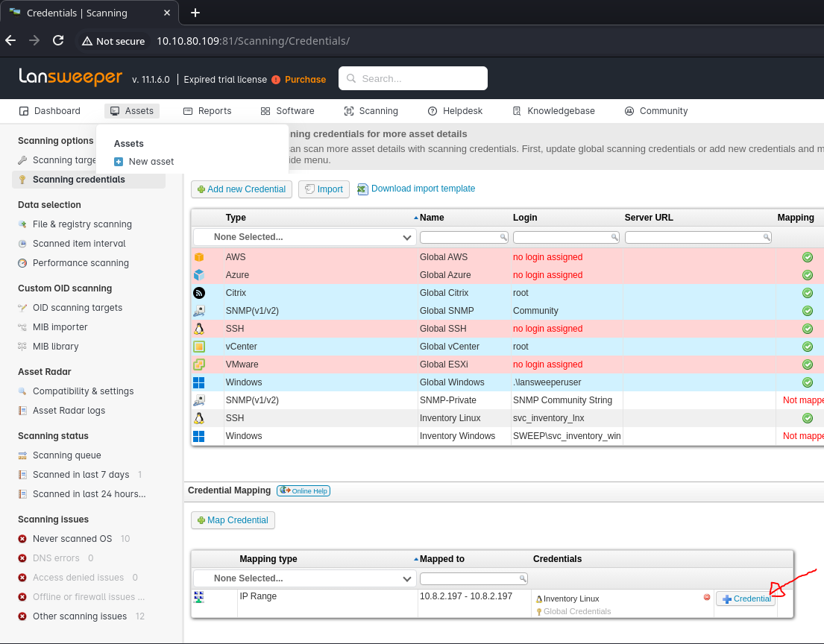Remove Inventory Linux credential from IP range
824x644 pixels.
click(707, 597)
